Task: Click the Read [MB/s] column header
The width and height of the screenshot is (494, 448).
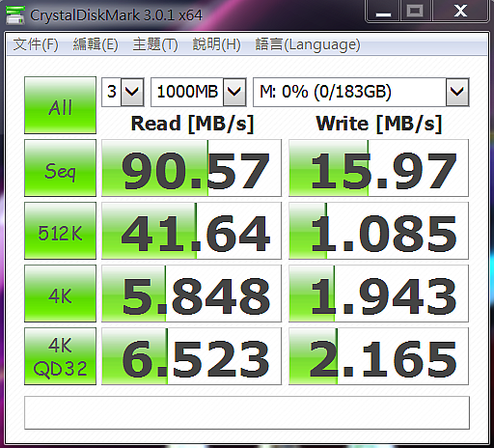Action: [192, 124]
